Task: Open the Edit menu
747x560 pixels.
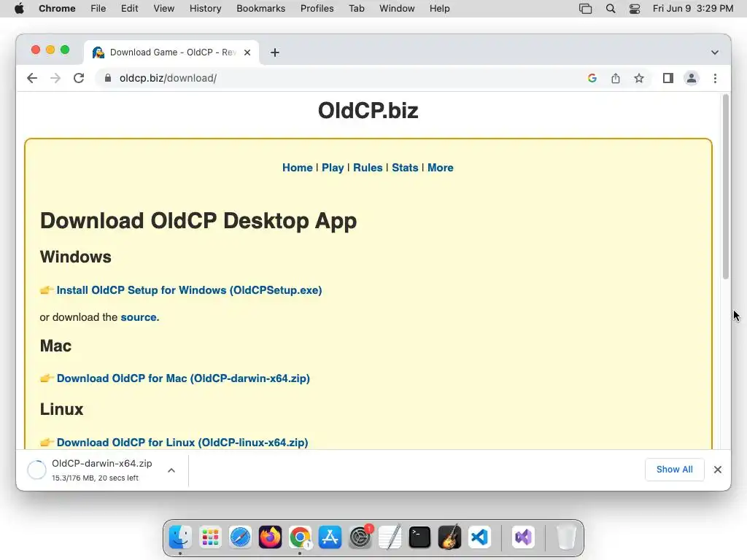Action: (130, 9)
